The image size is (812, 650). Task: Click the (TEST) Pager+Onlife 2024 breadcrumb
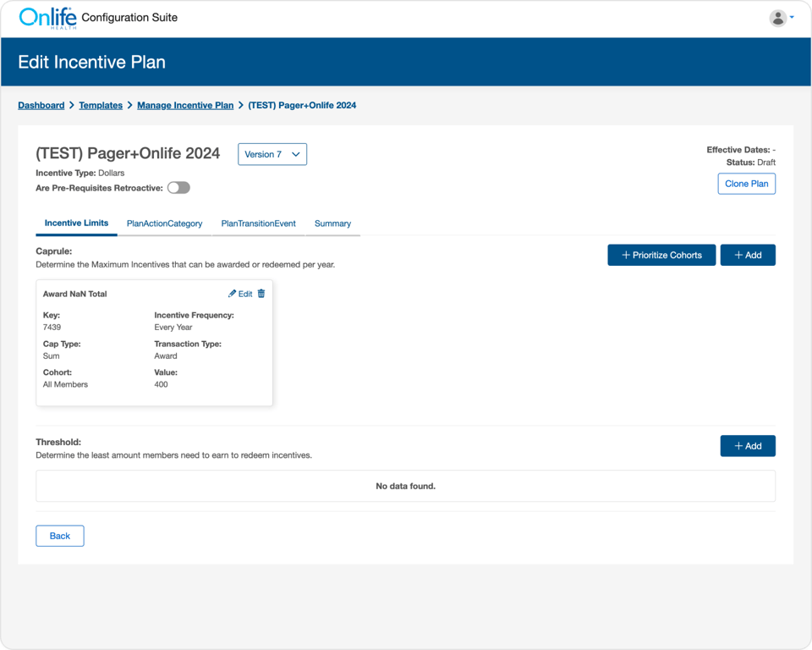point(303,105)
